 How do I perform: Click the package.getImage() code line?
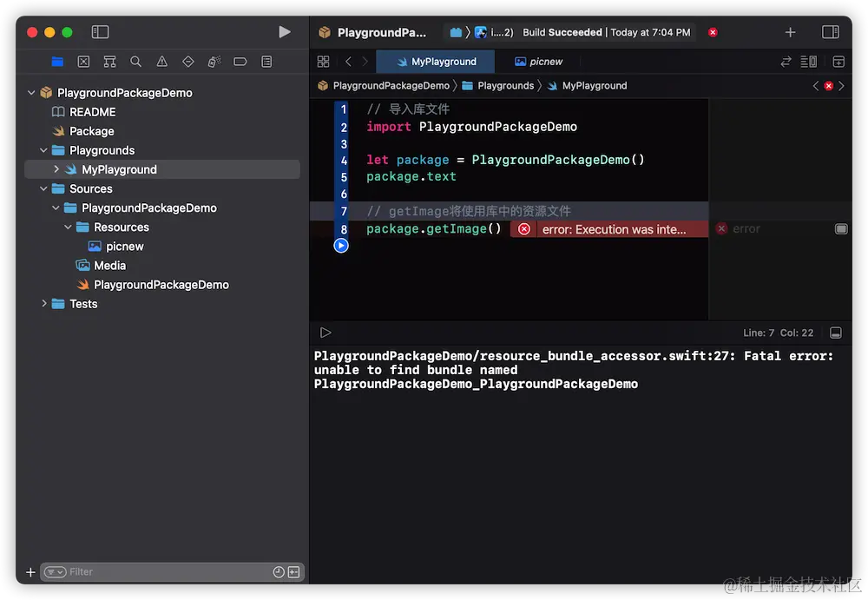(x=433, y=229)
